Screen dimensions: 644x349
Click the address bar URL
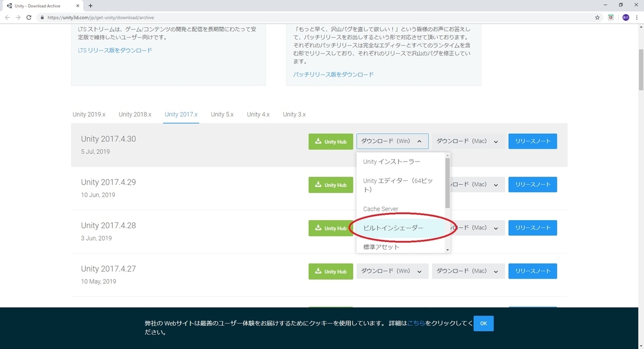101,17
